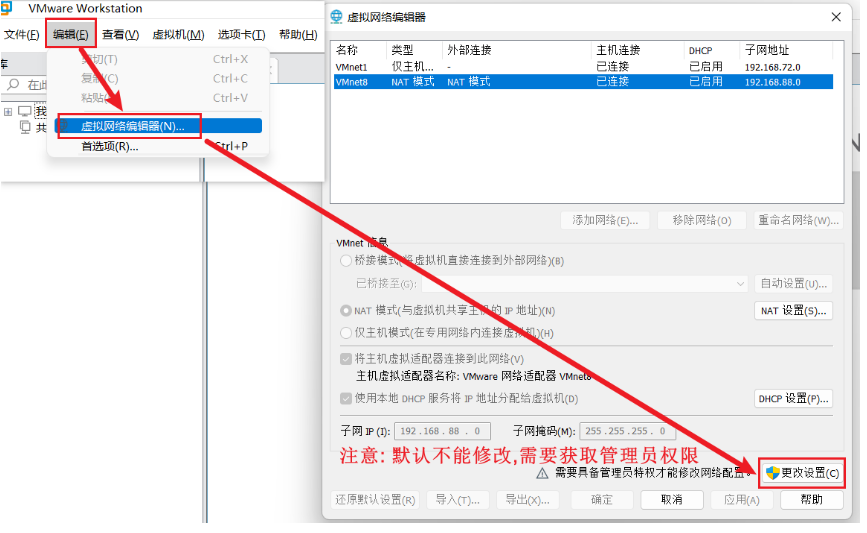Toggle 将主机虚拟适配器连接到此网络 checkbox
867x533 pixels.
[346, 359]
